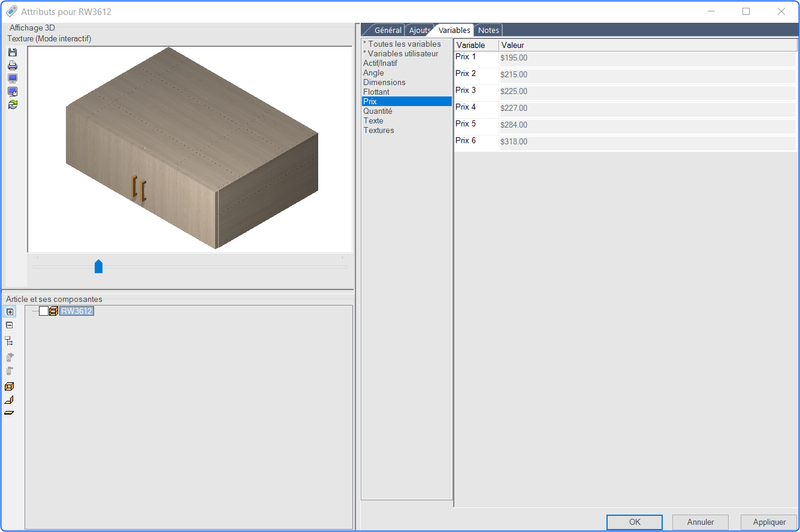The image size is (800, 532).
Task: Select the highlighted 'Prix' category
Action: 407,101
